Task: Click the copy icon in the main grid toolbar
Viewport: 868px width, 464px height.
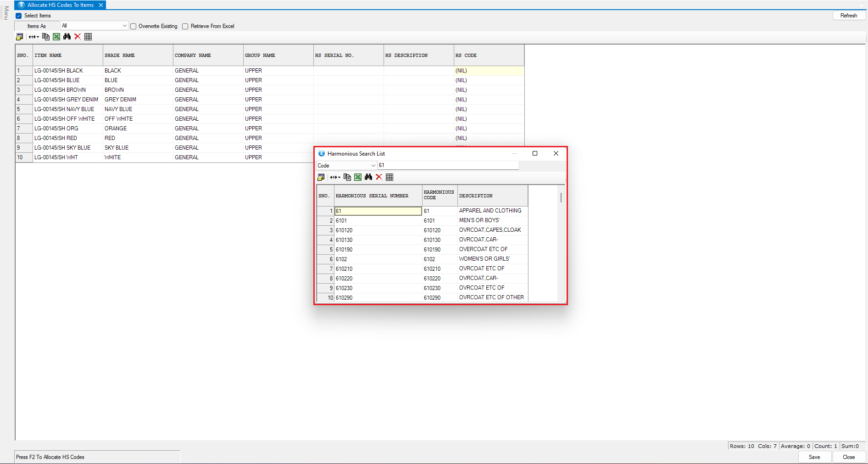Action: click(46, 37)
